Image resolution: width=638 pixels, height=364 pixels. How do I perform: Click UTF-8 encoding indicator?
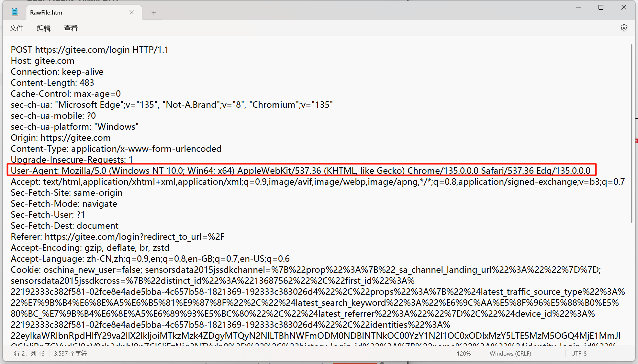(579, 353)
